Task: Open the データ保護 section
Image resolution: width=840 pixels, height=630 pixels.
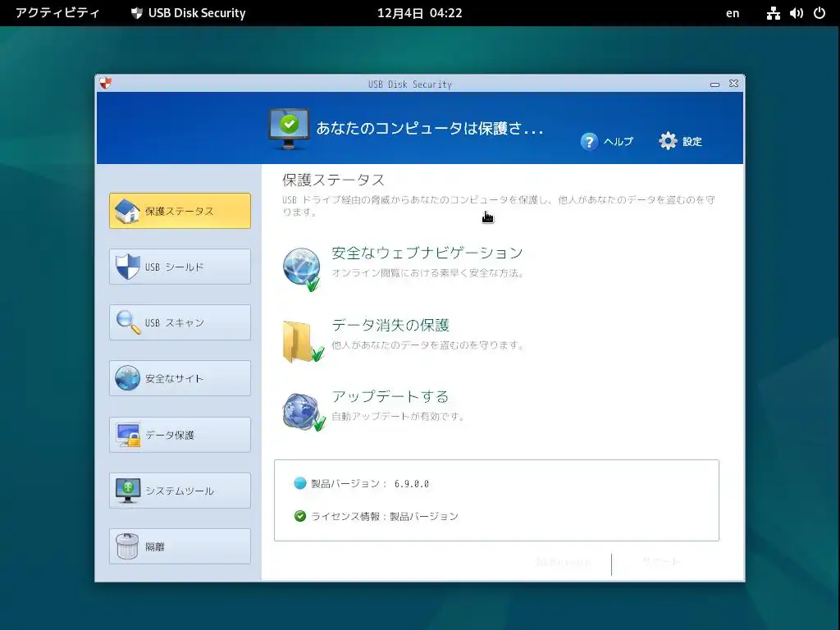Action: pos(180,435)
